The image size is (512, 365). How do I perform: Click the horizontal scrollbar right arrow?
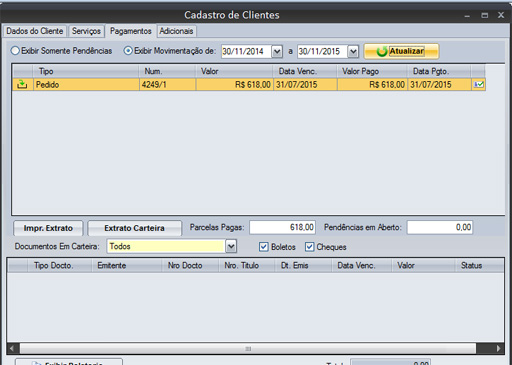[x=498, y=349]
